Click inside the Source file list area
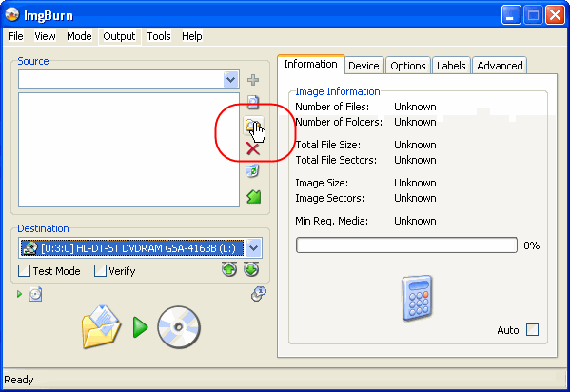 point(128,149)
